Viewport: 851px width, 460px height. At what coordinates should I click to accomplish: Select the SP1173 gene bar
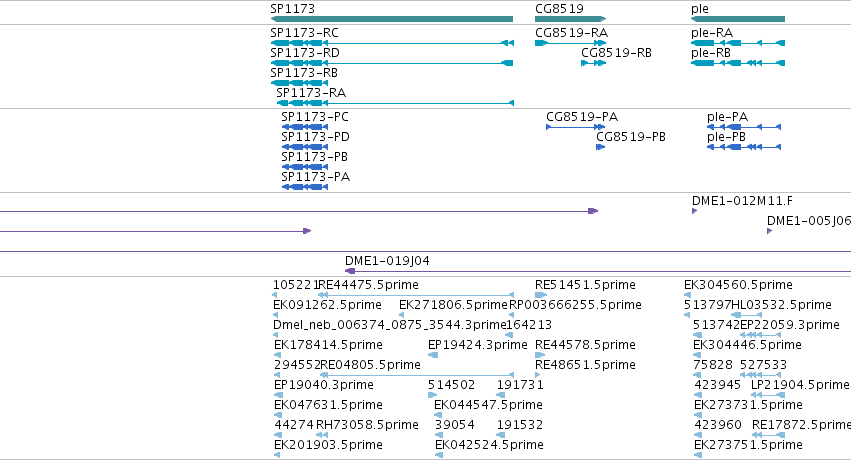[392, 19]
